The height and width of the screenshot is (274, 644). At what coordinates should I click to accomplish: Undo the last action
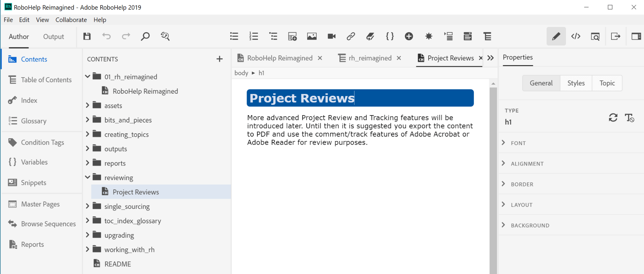coord(106,36)
